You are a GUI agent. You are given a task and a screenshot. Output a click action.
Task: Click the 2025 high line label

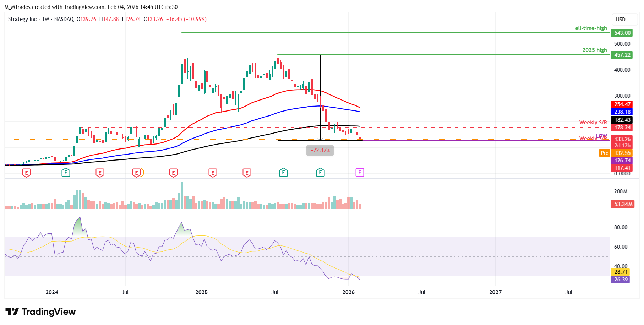tap(595, 50)
